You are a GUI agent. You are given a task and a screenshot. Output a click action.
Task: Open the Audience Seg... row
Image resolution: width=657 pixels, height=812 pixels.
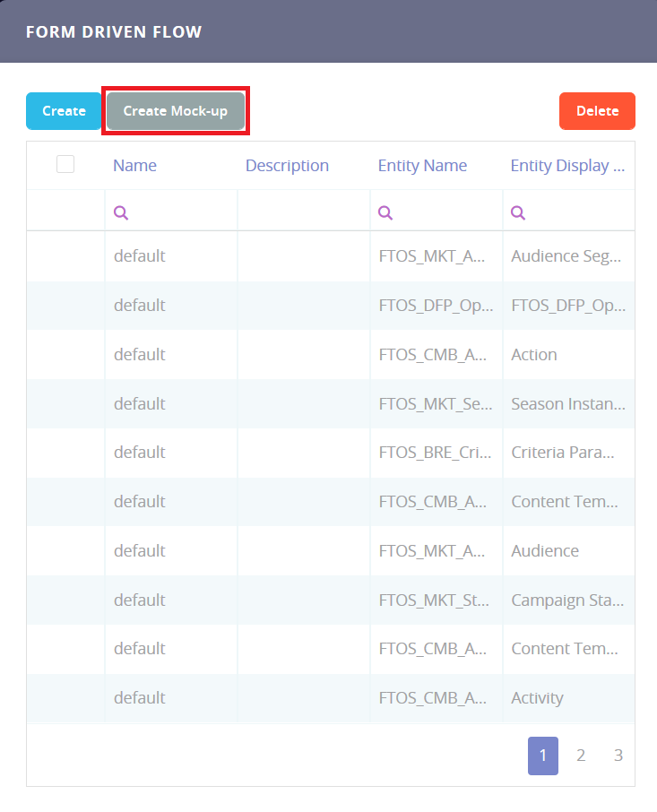pyautogui.click(x=566, y=256)
